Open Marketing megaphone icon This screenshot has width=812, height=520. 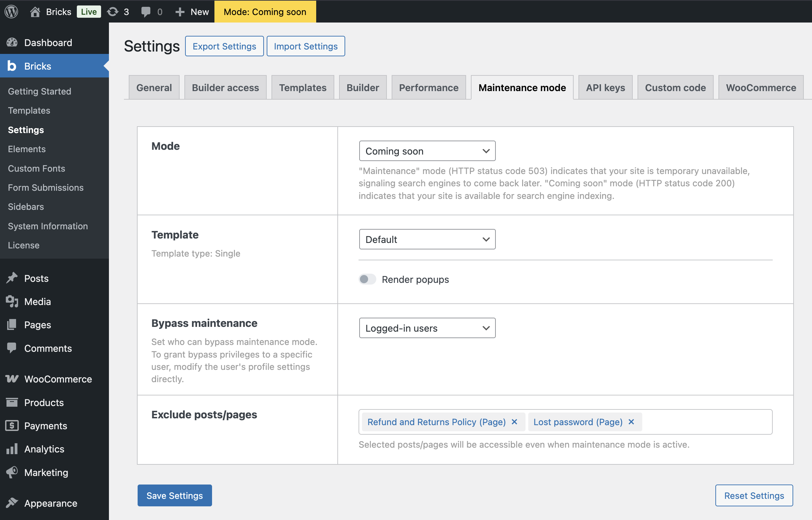point(12,472)
